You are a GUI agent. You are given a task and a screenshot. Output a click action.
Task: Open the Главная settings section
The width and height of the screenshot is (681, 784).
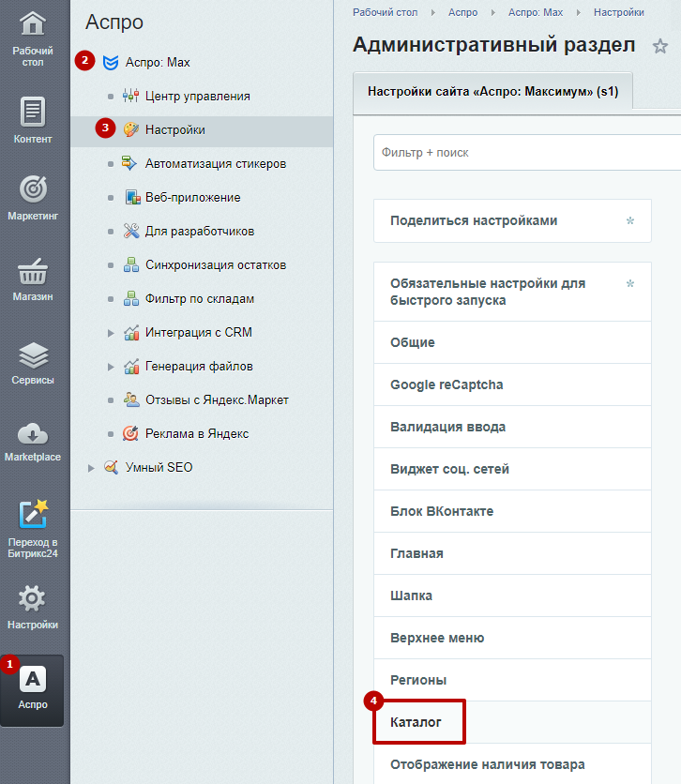point(512,553)
